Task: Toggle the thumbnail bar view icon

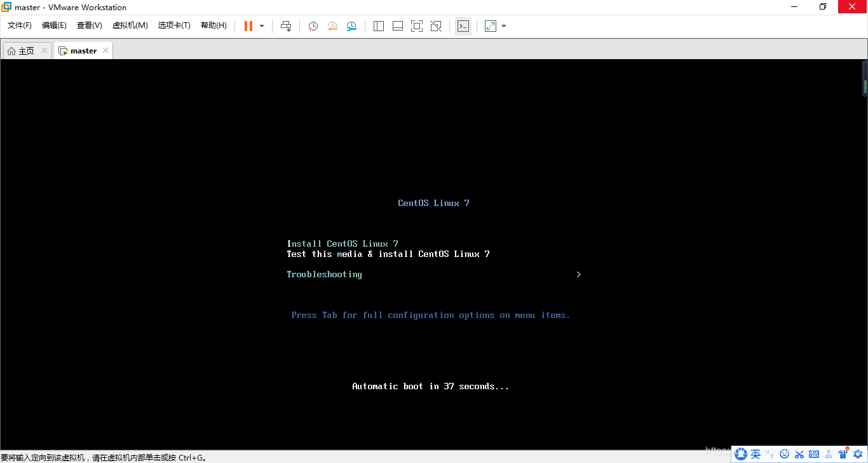Action: pos(398,26)
